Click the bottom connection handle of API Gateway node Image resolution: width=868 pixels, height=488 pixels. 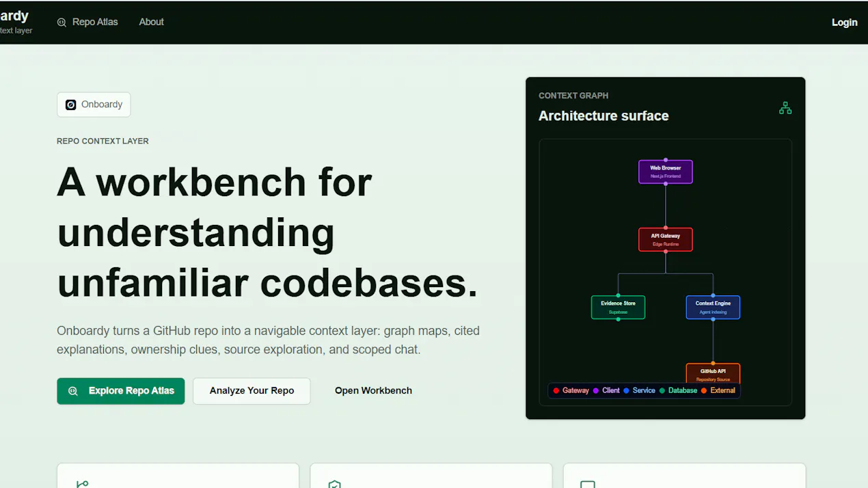(666, 252)
